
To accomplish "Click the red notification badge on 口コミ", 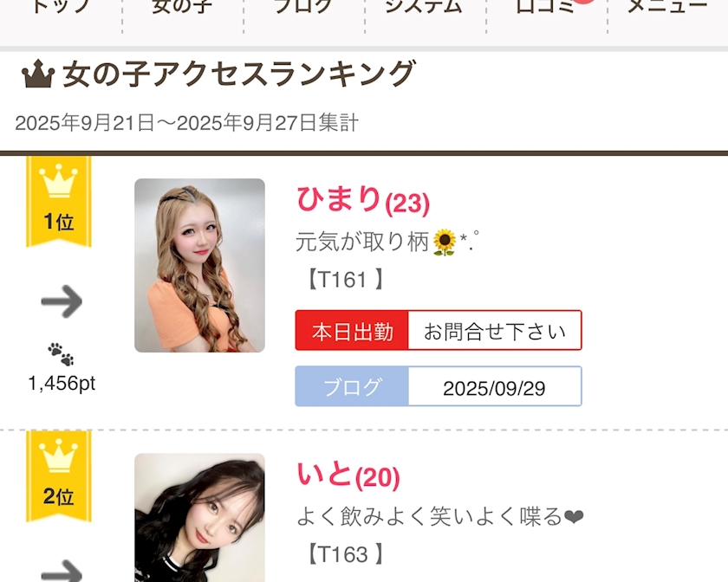I will (584, 3).
